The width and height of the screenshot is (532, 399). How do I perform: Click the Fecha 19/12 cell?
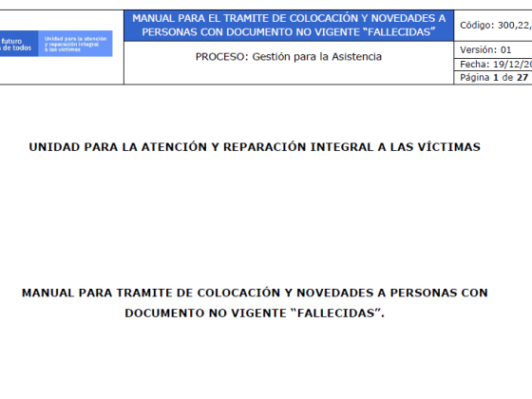click(x=493, y=65)
